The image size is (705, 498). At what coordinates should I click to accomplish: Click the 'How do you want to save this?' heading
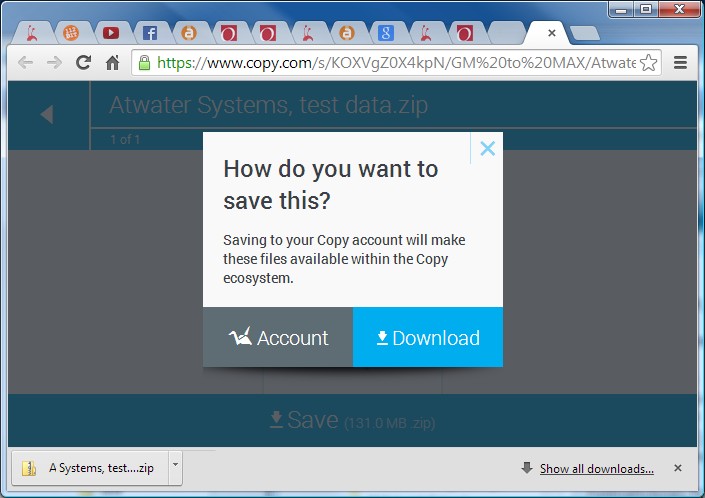pos(330,185)
